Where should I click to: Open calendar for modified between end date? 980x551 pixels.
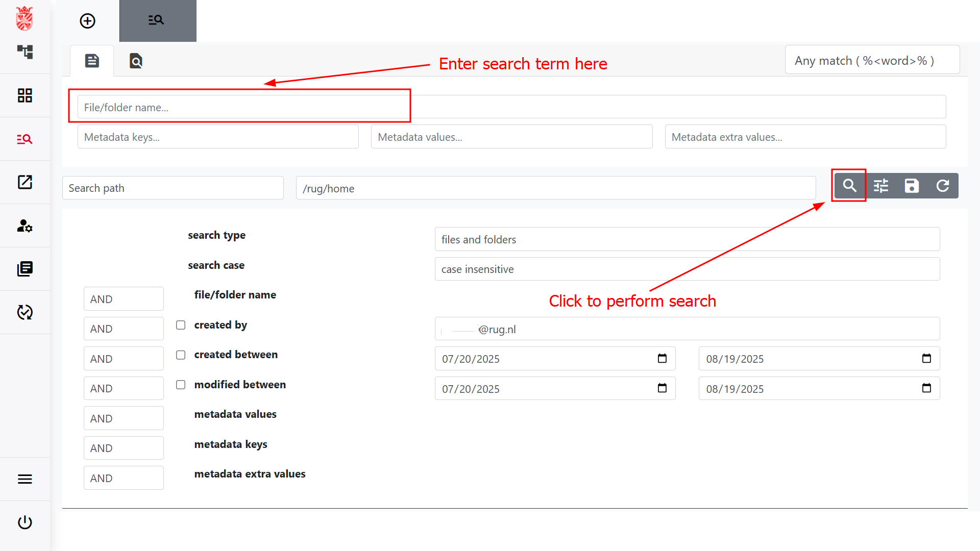tap(926, 388)
